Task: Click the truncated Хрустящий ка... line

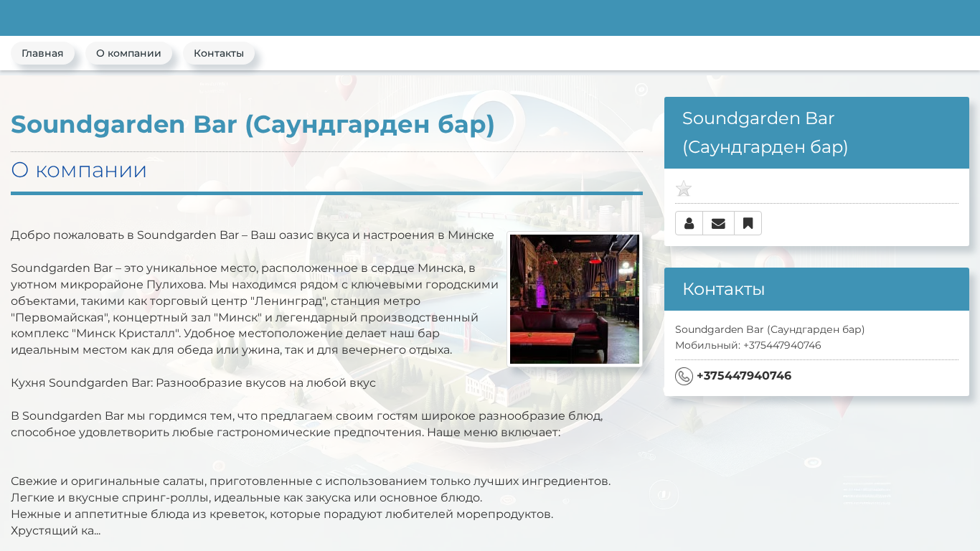Action: click(x=56, y=531)
